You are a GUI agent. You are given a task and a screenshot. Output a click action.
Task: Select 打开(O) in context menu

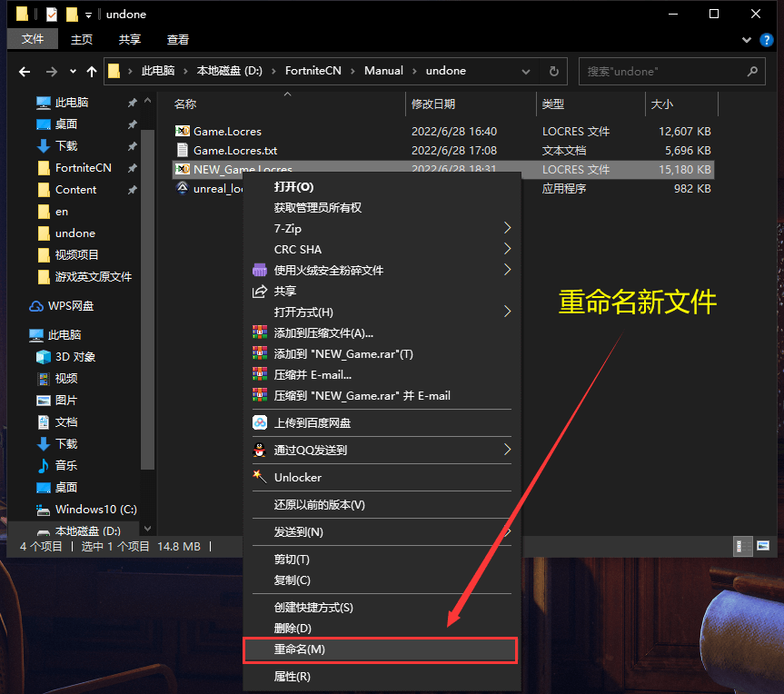[382, 187]
